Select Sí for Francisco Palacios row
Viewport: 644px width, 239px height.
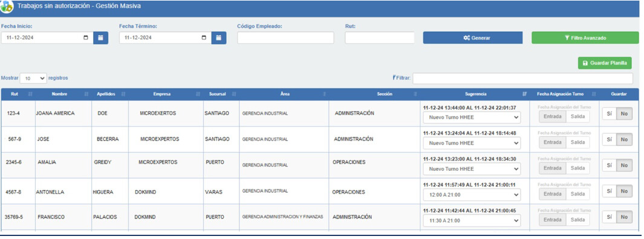click(x=610, y=217)
